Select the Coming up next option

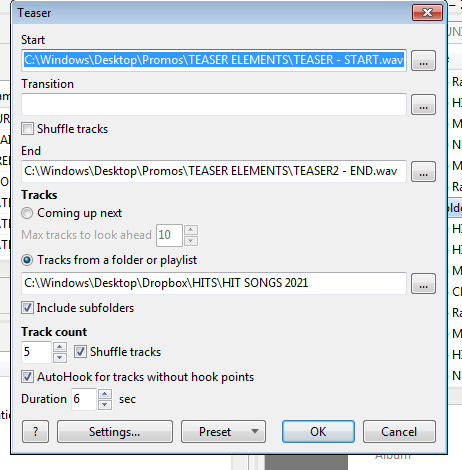click(27, 213)
